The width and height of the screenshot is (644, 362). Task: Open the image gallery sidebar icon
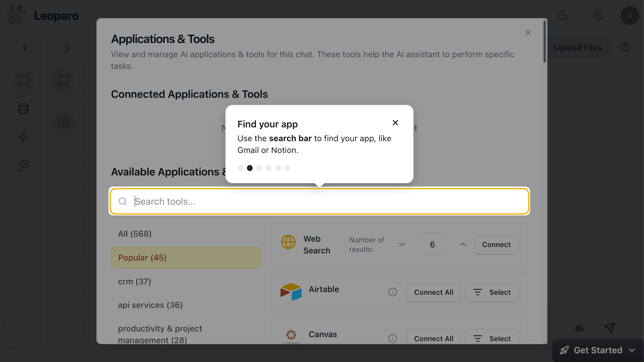click(x=23, y=165)
